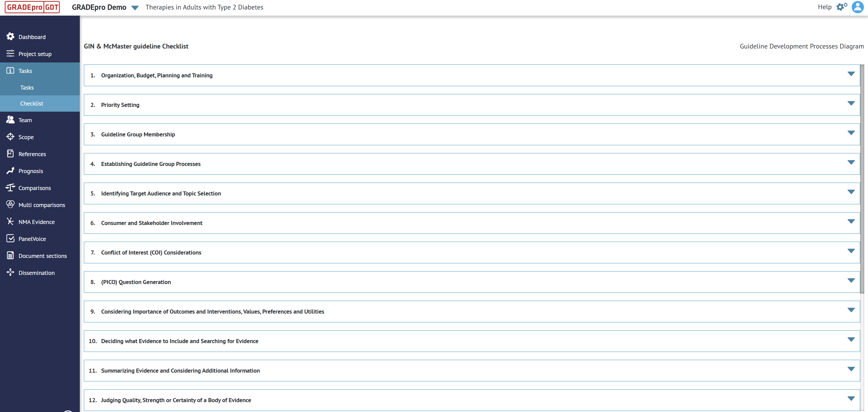Click 'GIN & McMaster guideline Checklist' heading
Screen dimensions: 868x412
[x=136, y=46]
